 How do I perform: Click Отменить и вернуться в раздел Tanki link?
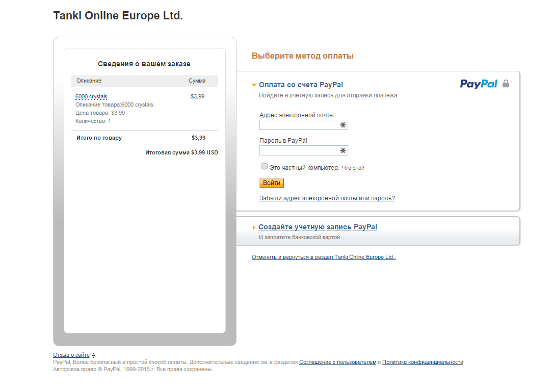[324, 257]
